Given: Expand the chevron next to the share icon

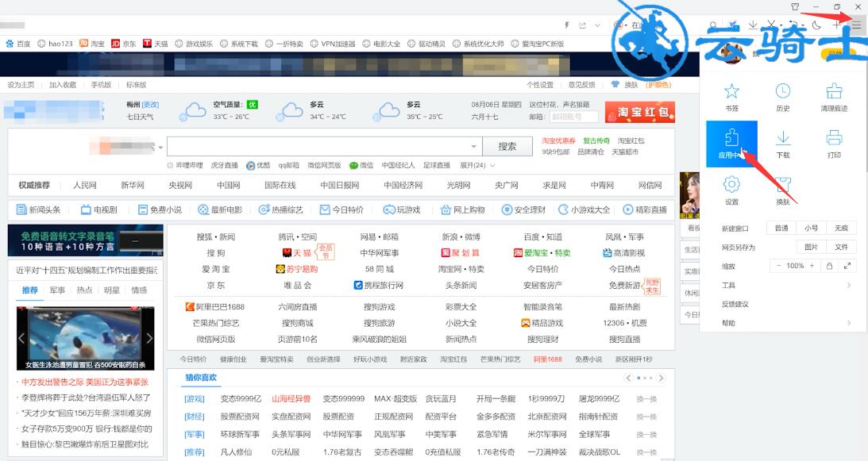Looking at the screenshot, I should point(597,25).
